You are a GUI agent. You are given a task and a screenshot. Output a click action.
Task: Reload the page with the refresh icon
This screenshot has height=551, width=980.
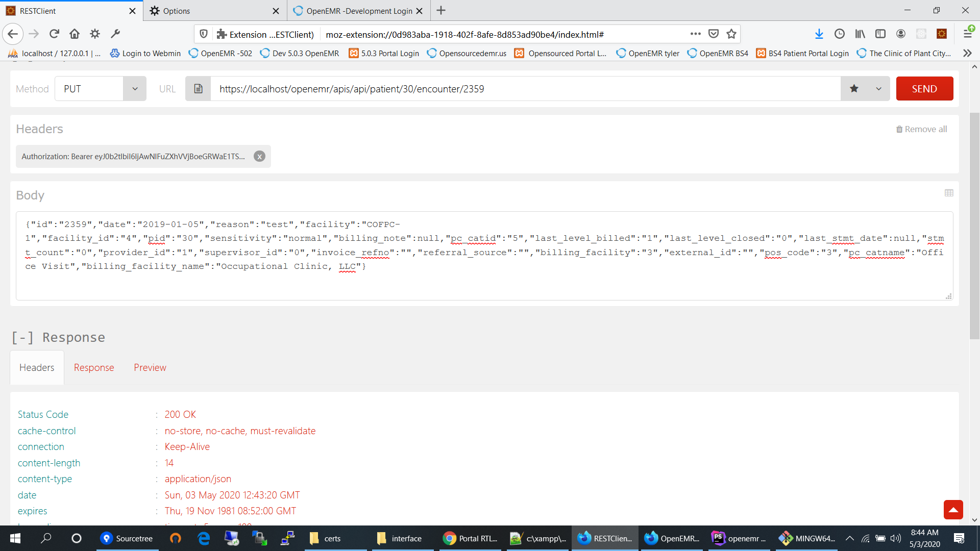pos(54,34)
